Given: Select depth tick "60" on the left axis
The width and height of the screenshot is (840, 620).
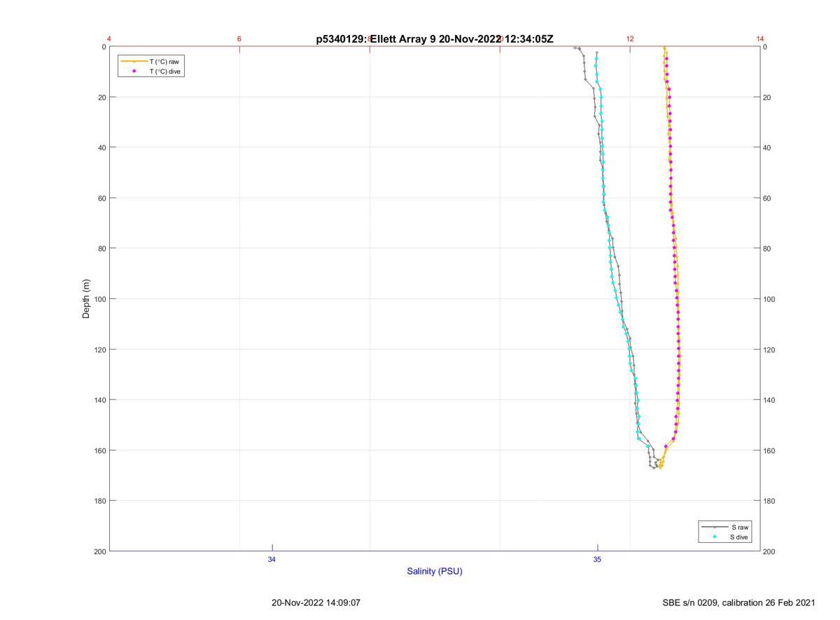Looking at the screenshot, I should click(x=101, y=198).
